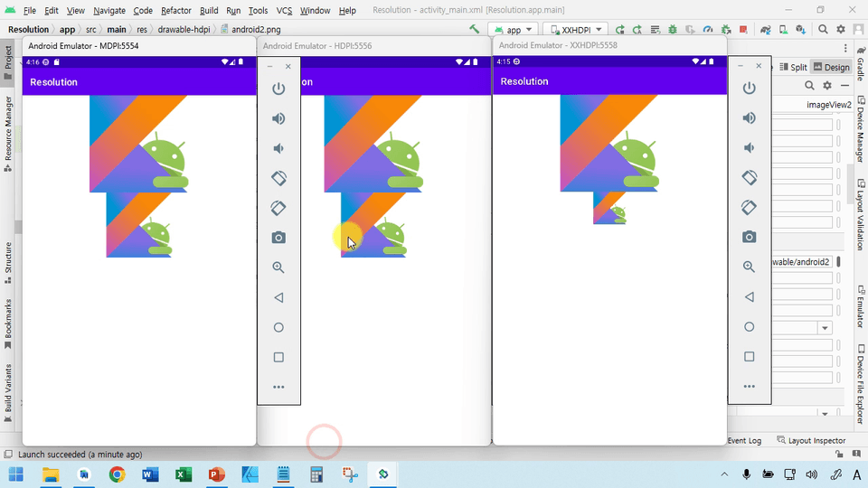Image resolution: width=868 pixels, height=488 pixels.
Task: Open the File menu
Action: 29,11
